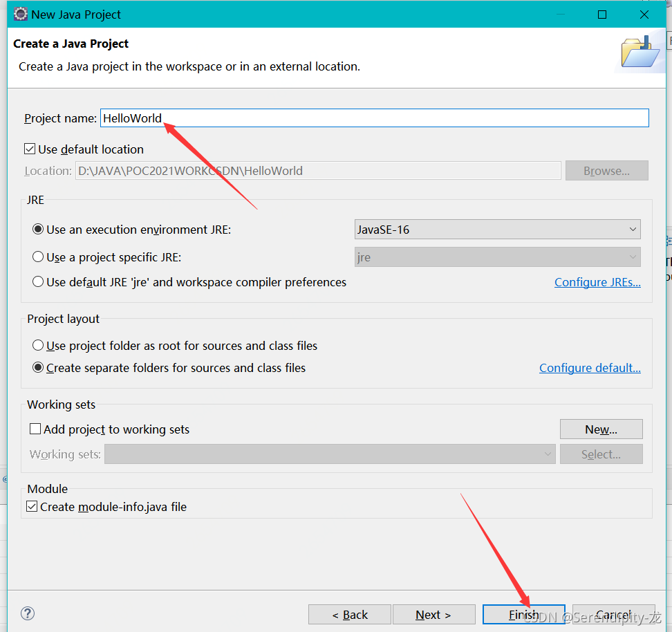The image size is (672, 632).
Task: Close the New Java Project dialog
Action: 644,15
